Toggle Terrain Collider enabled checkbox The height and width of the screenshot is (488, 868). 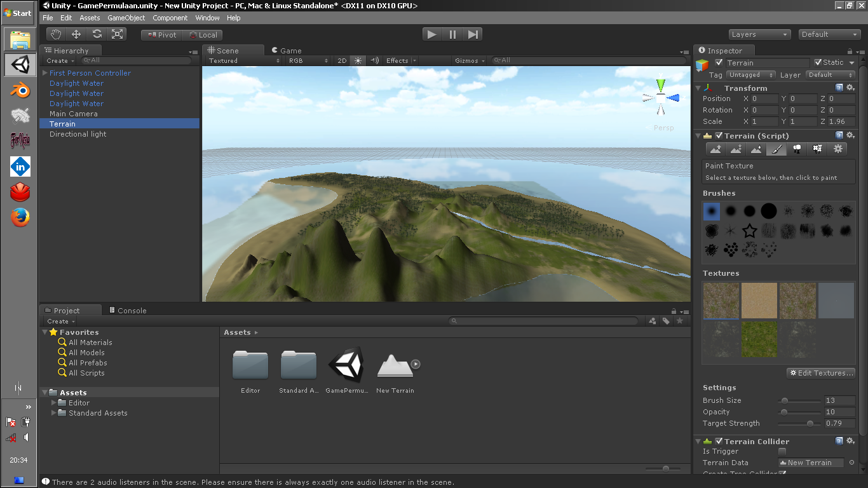click(x=719, y=441)
